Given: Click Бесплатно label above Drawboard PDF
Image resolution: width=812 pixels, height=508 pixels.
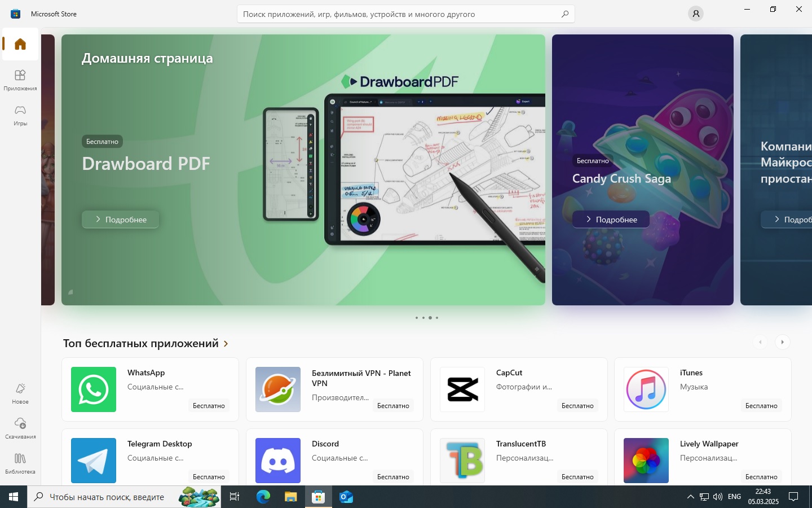Looking at the screenshot, I should click(102, 142).
